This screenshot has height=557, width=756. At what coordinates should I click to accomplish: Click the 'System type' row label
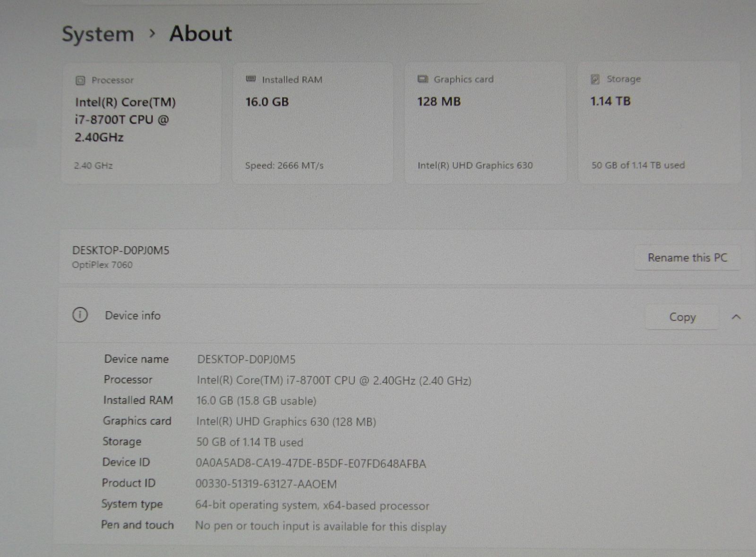click(x=132, y=504)
